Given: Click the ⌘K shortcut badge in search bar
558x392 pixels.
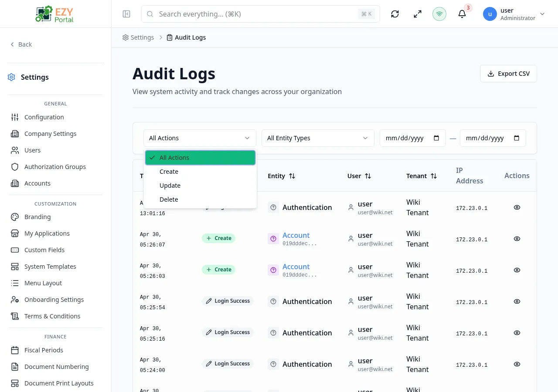Looking at the screenshot, I should tap(367, 14).
